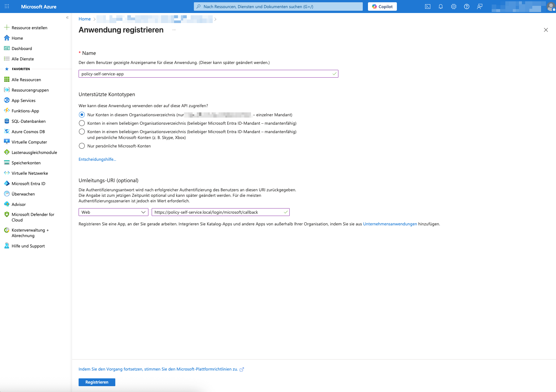Open the ellipsis next to Anwendung registrieren
The height and width of the screenshot is (392, 556).
174,30
